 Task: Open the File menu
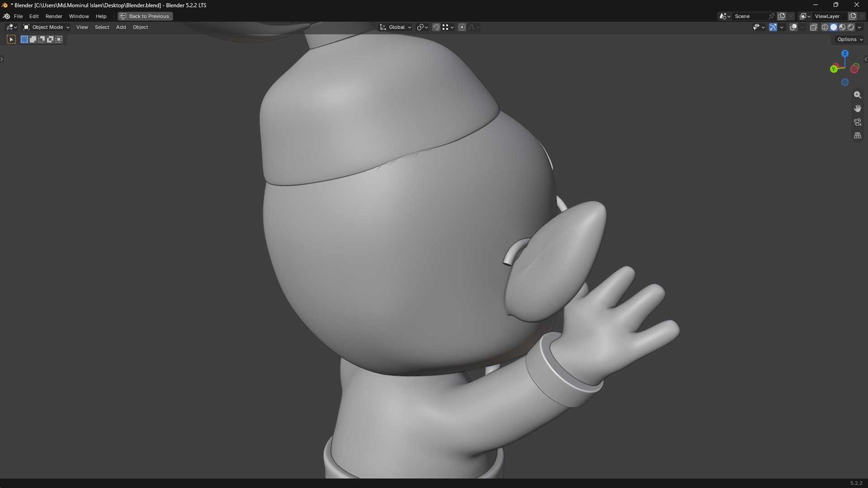tap(18, 16)
